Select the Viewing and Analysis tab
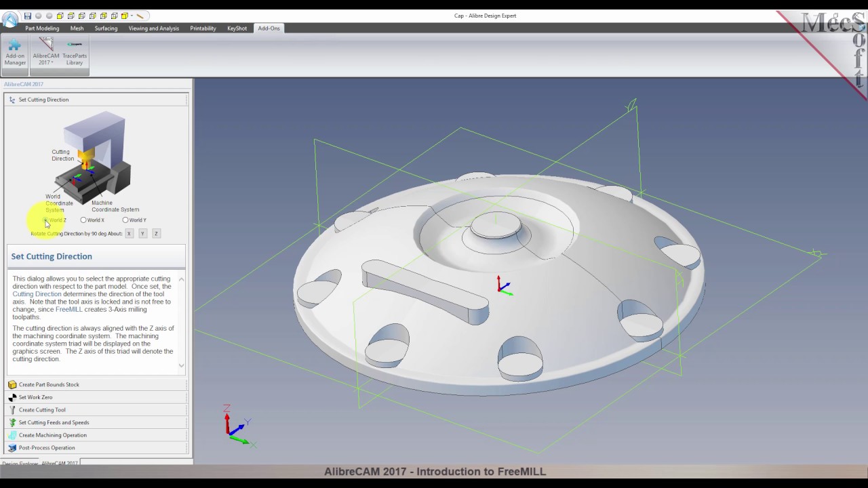Screen dimensions: 868x488 154,28
